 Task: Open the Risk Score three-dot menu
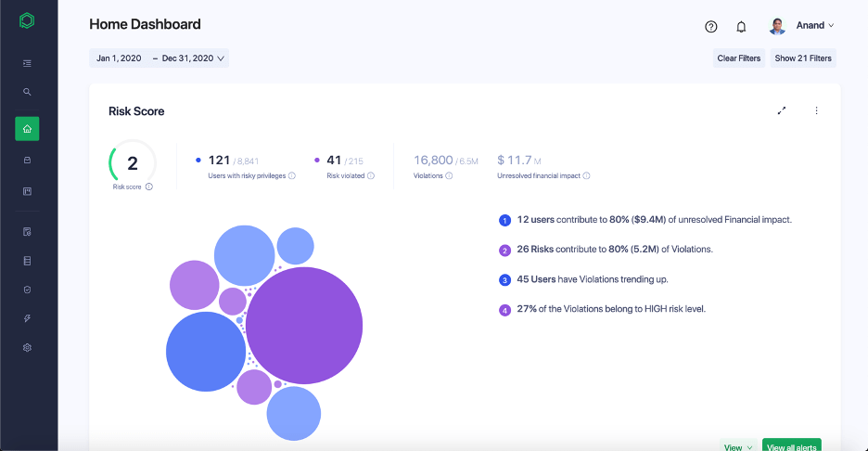816,110
